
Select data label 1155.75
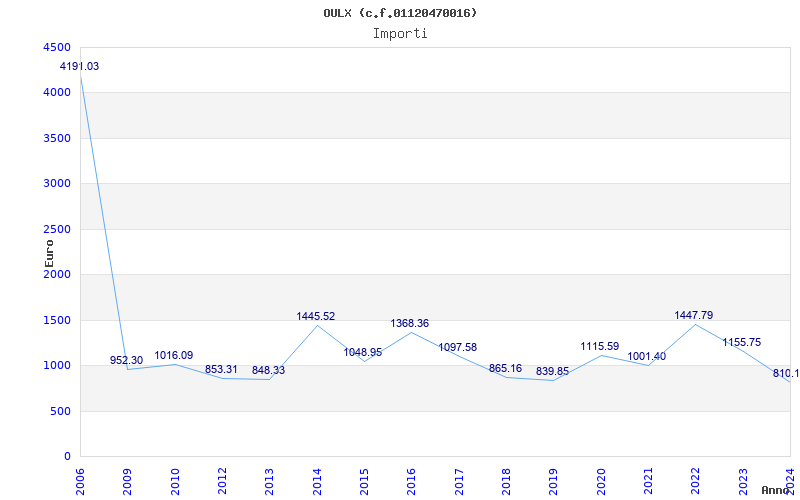(x=741, y=342)
